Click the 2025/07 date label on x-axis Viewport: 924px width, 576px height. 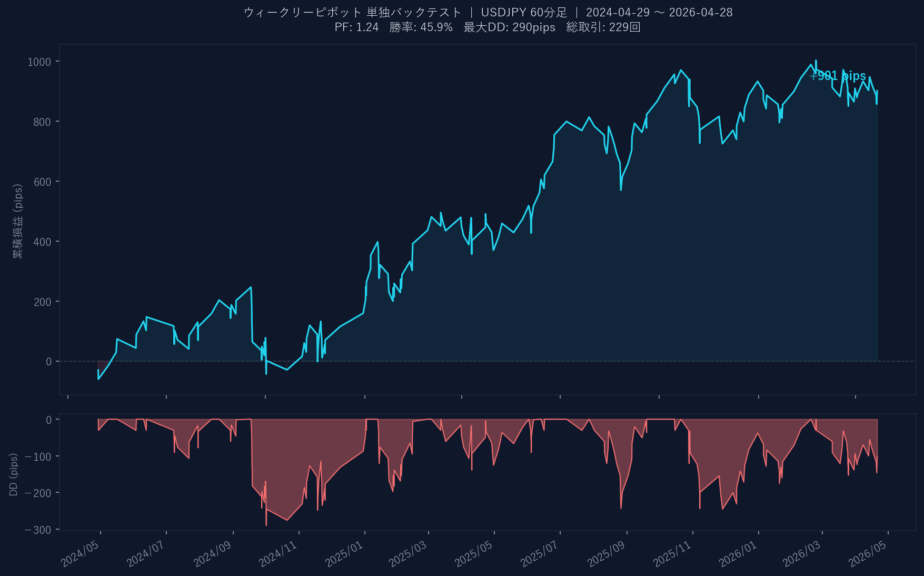point(539,554)
